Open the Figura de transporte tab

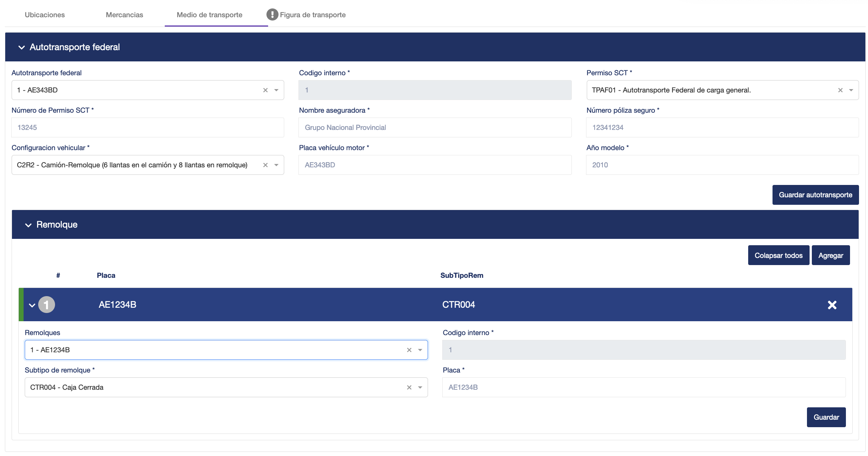tap(313, 15)
